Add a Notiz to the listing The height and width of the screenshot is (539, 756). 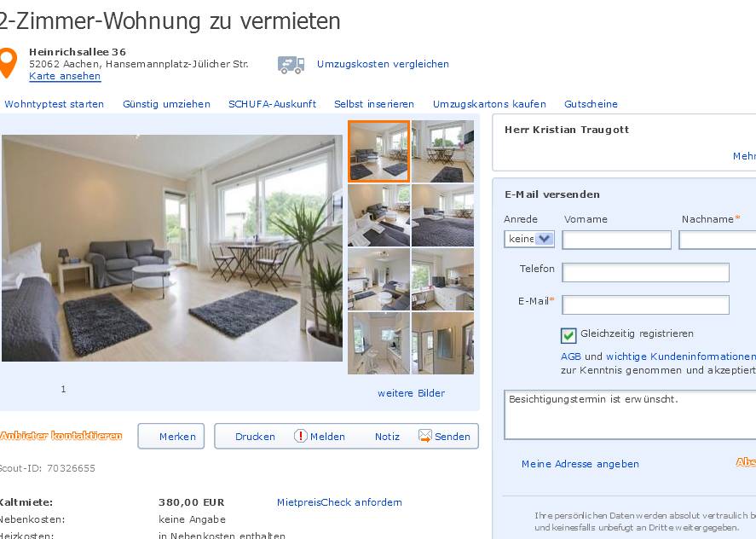pos(387,436)
